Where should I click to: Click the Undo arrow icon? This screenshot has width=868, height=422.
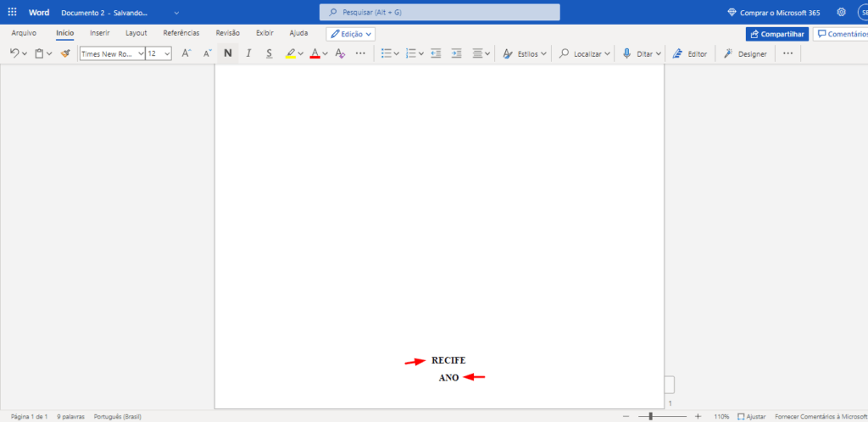pos(14,53)
